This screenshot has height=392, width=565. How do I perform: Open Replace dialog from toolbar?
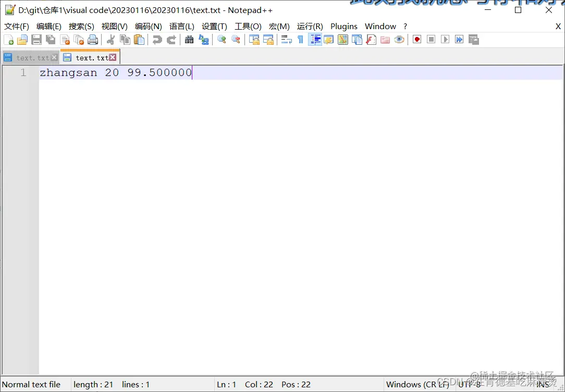tap(204, 40)
